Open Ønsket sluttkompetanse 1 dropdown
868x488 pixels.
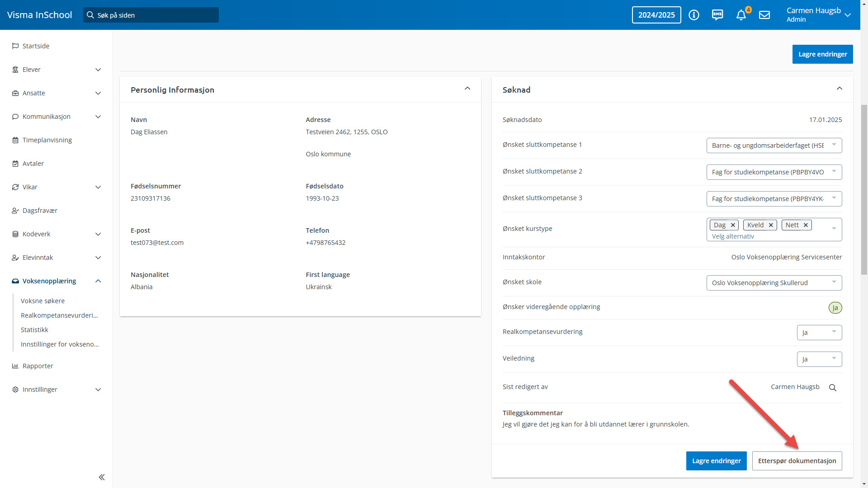[x=774, y=145]
